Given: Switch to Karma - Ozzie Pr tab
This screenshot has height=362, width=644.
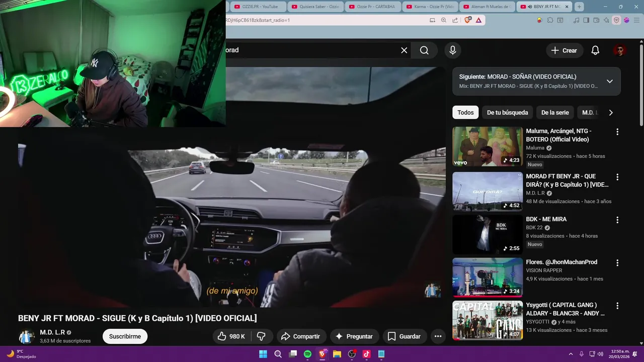Looking at the screenshot, I should pos(430,7).
